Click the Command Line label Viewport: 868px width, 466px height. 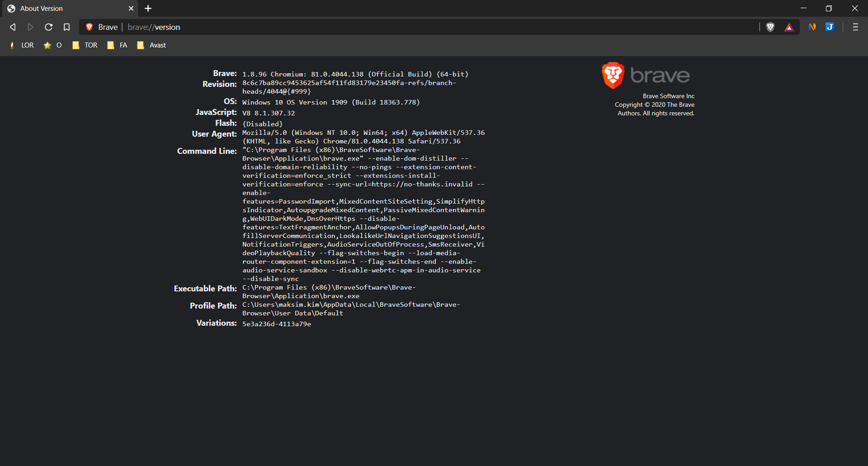(207, 151)
